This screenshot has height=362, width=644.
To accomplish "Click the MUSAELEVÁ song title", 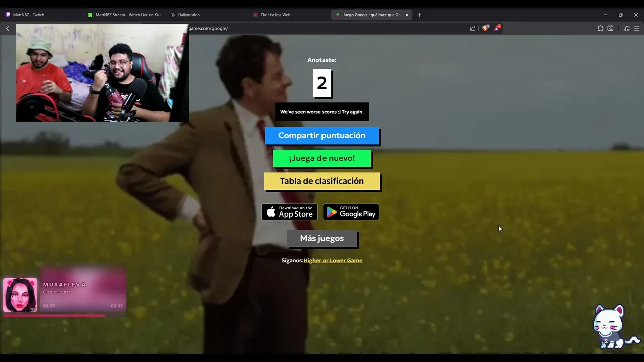I will [64, 284].
